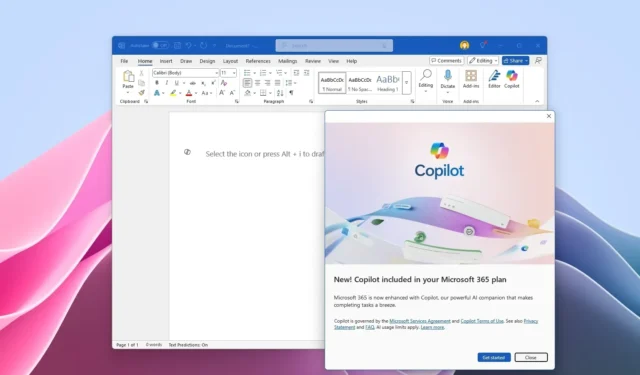This screenshot has width=640, height=375.
Task: Click the Copilot icon in the ribbon
Action: 511,75
